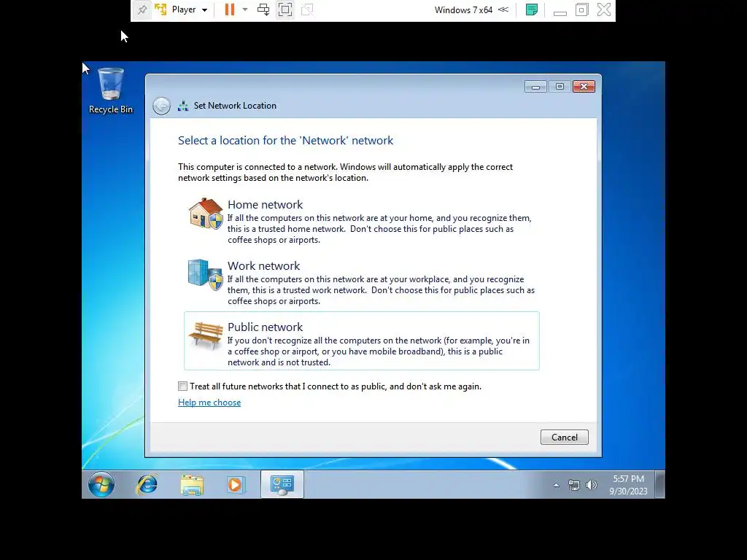The width and height of the screenshot is (747, 560).
Task: Click the back arrow in the dialog header
Action: [161, 106]
